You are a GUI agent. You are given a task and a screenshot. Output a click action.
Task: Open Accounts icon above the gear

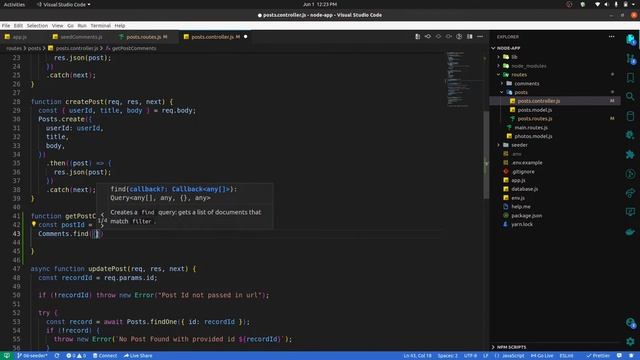click(630, 323)
